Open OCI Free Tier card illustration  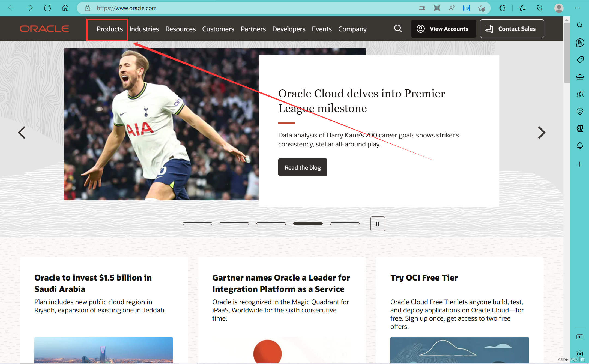[459, 350]
